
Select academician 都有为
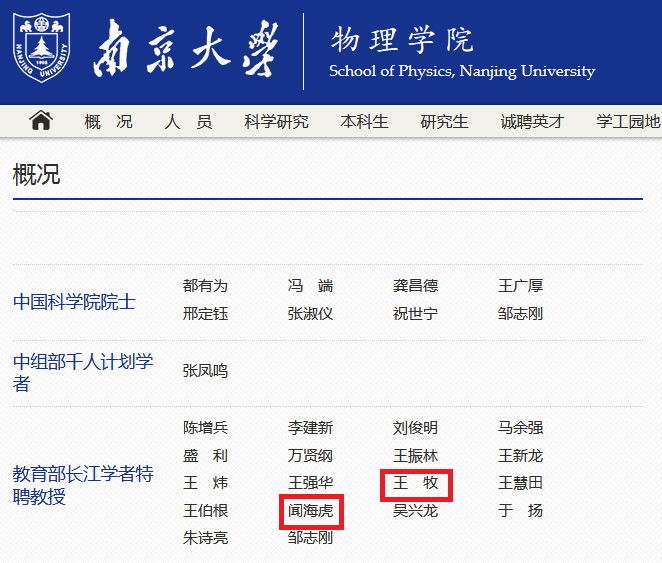(x=205, y=286)
